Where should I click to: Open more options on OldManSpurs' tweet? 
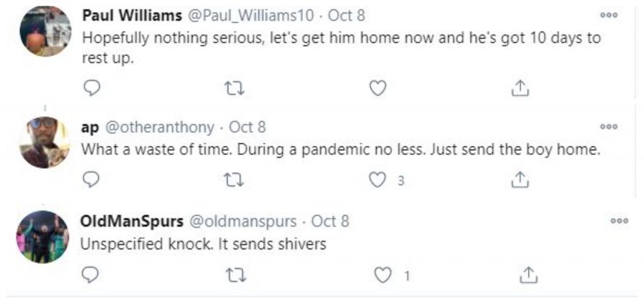point(619,221)
